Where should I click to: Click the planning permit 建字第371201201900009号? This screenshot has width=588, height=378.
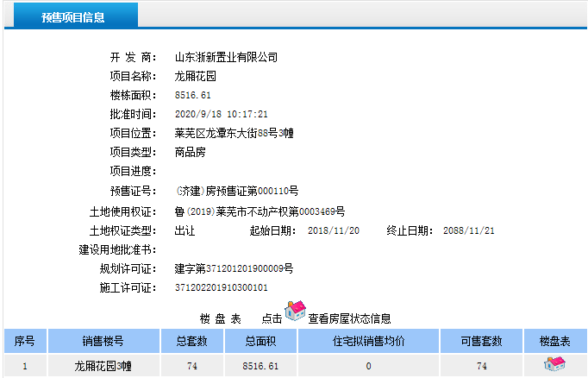pos(234,268)
